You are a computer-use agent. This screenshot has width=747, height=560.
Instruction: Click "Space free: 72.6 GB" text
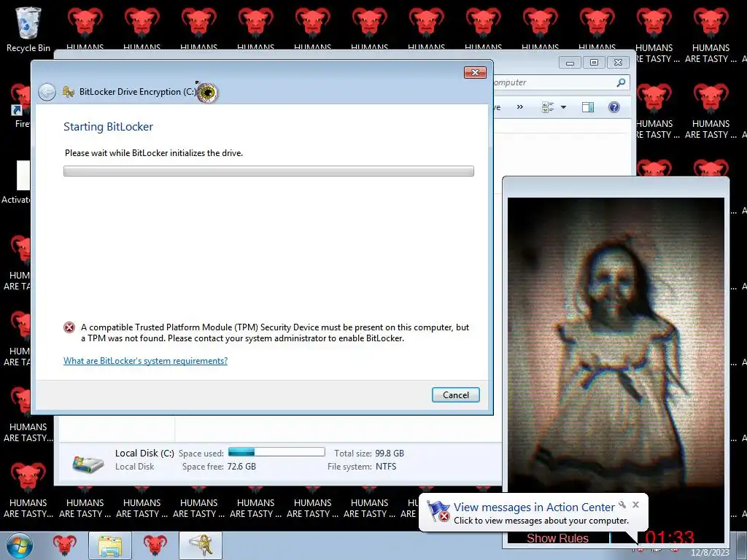tap(219, 467)
